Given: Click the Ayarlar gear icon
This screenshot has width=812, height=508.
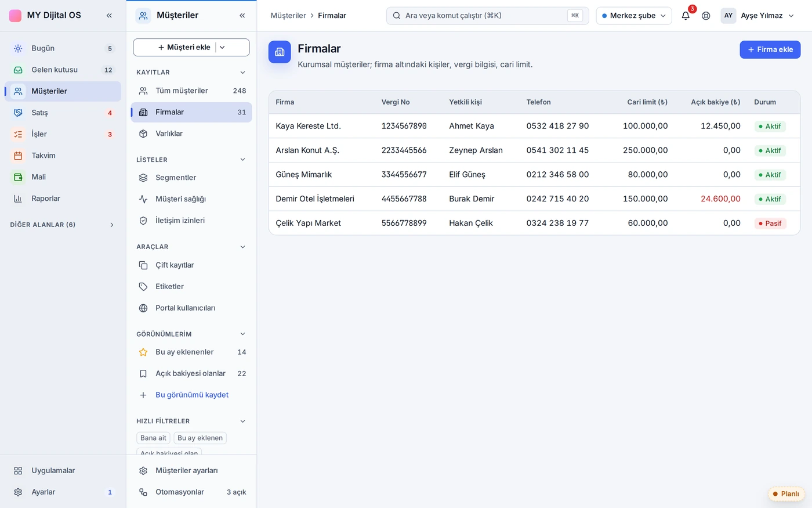Looking at the screenshot, I should pyautogui.click(x=18, y=492).
